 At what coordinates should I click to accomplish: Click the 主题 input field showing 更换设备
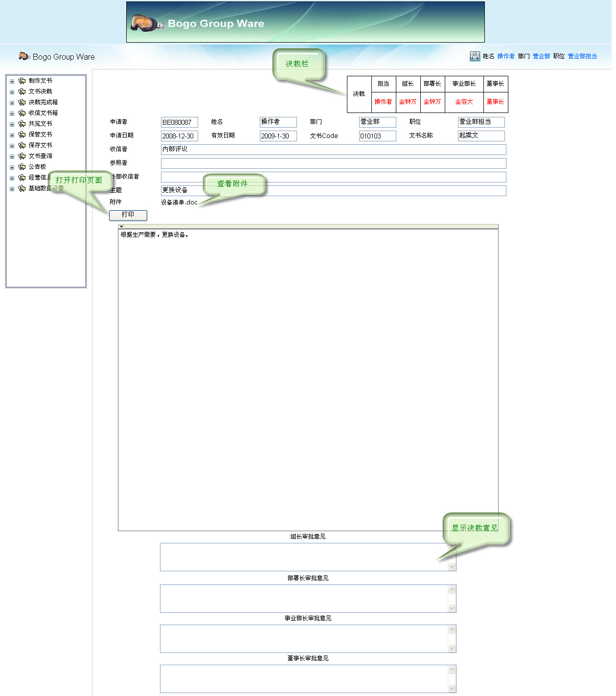[333, 191]
